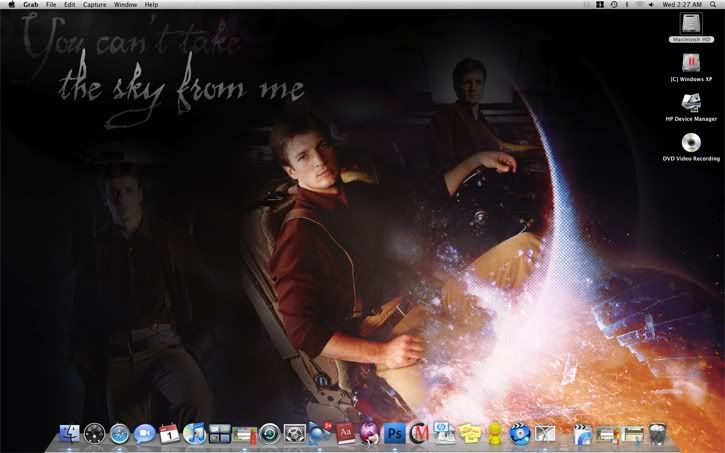
Task: Launch iChat from the Dock
Action: pyautogui.click(x=144, y=435)
